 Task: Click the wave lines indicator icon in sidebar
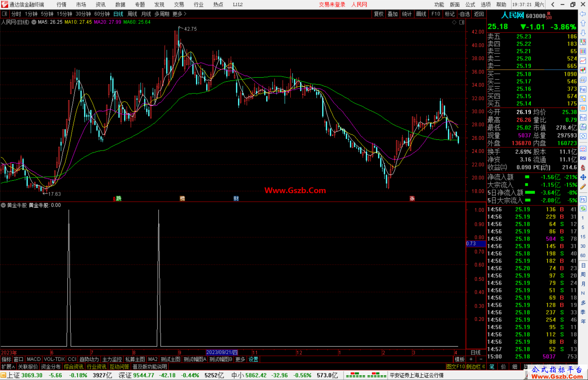coord(583,149)
